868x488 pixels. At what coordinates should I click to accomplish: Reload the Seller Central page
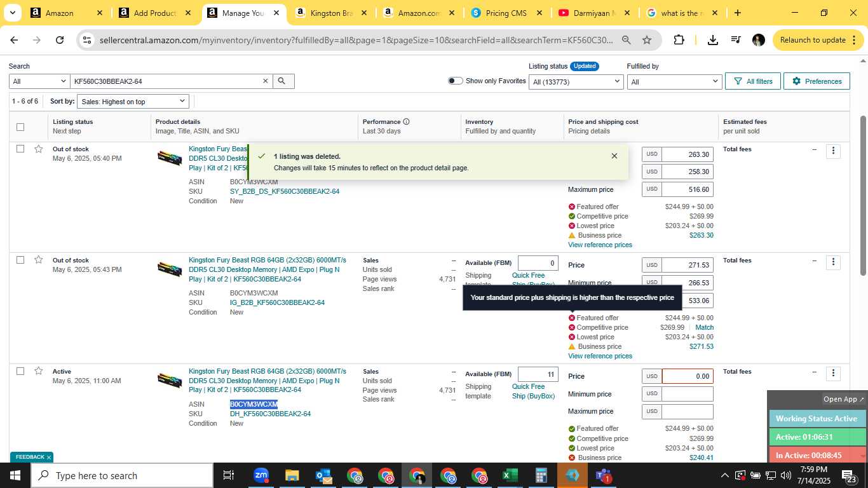[60, 40]
